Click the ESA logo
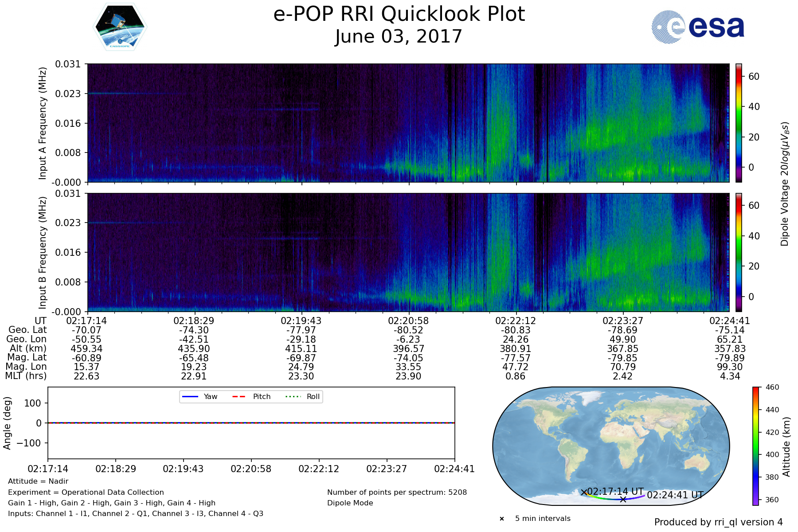The height and width of the screenshot is (532, 798). 698,27
